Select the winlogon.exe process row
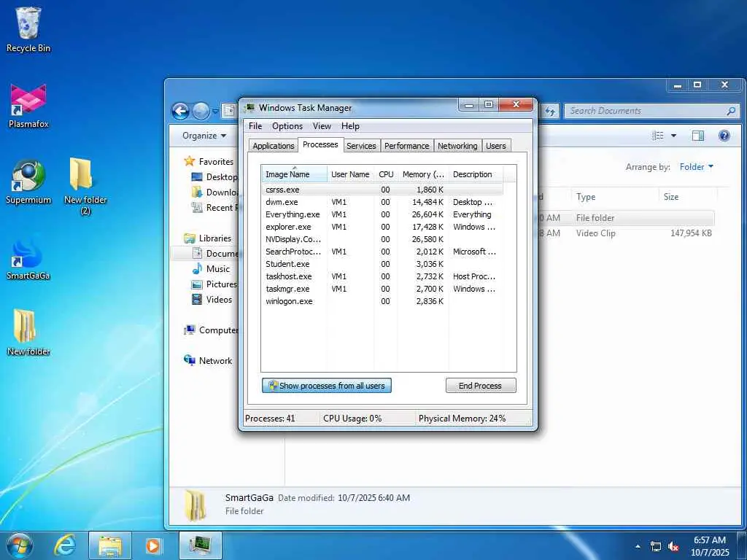 382,301
